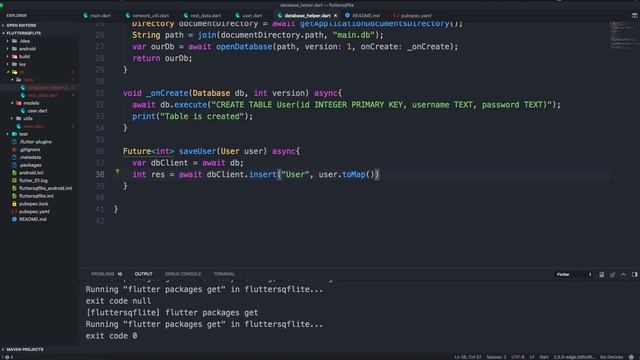640x360 pixels.
Task: Click the openDatabase call on line 27
Action: point(244,47)
